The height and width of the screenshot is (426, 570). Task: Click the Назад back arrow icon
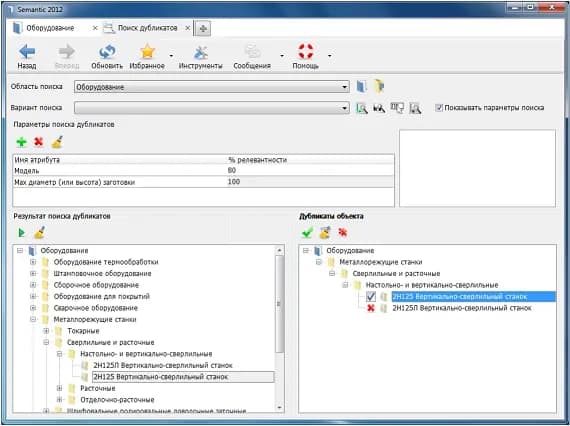tap(27, 52)
